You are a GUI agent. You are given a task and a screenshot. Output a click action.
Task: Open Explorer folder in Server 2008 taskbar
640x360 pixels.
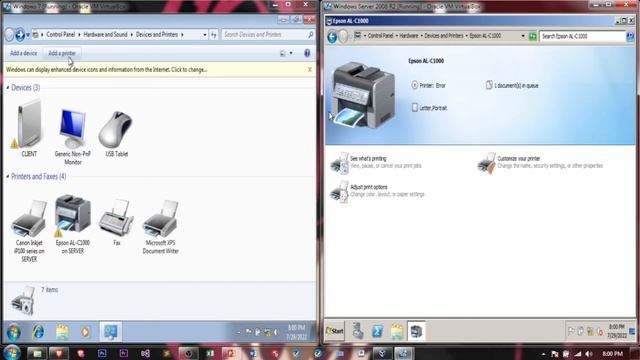pyautogui.click(x=397, y=331)
